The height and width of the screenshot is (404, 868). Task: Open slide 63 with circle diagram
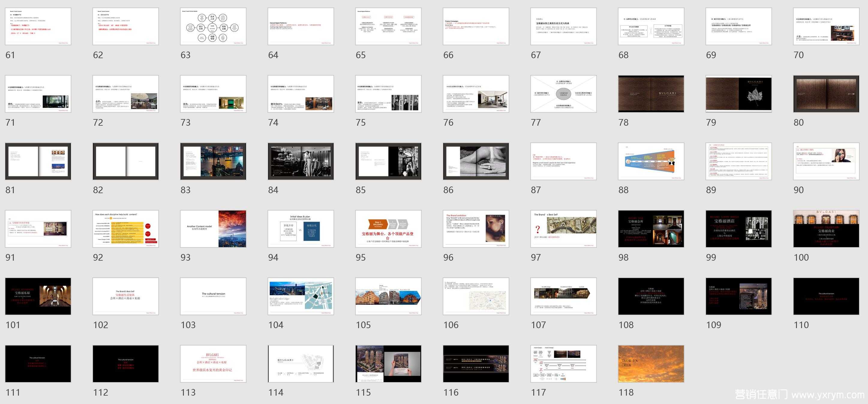click(x=213, y=26)
